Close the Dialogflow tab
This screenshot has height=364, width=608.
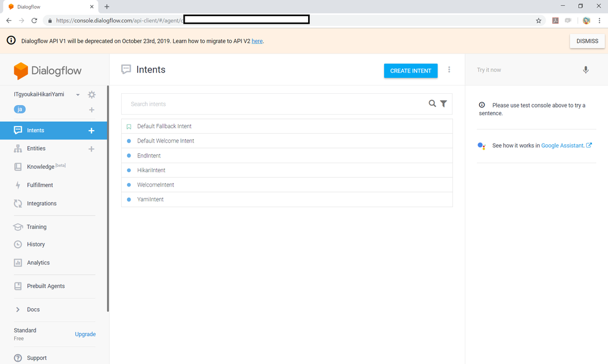(x=92, y=7)
